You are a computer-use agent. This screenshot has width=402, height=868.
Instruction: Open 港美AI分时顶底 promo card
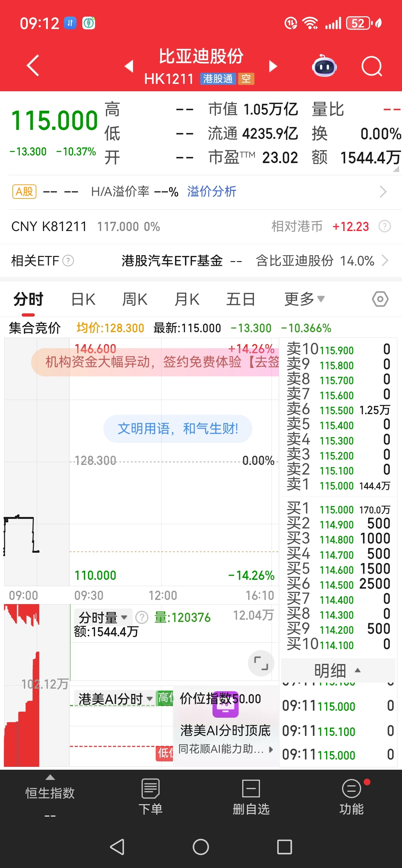(226, 726)
